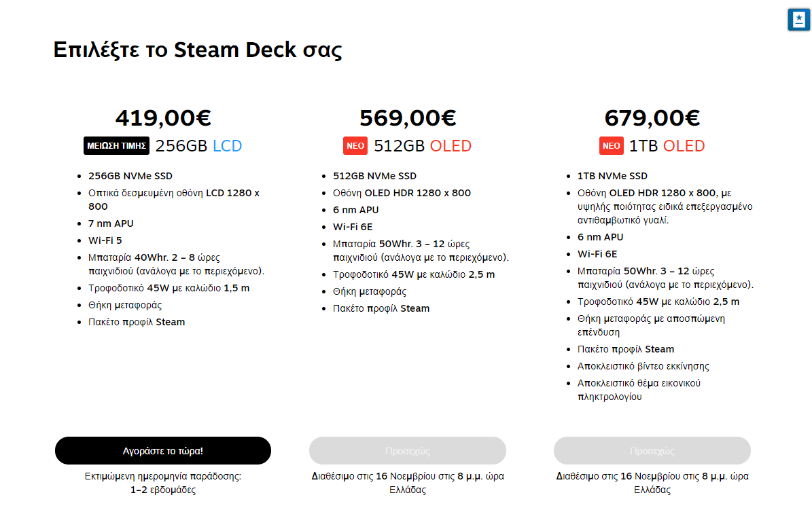Click the 512GB NVMe SSD bullet item
This screenshot has width=812, height=527.
(x=374, y=176)
